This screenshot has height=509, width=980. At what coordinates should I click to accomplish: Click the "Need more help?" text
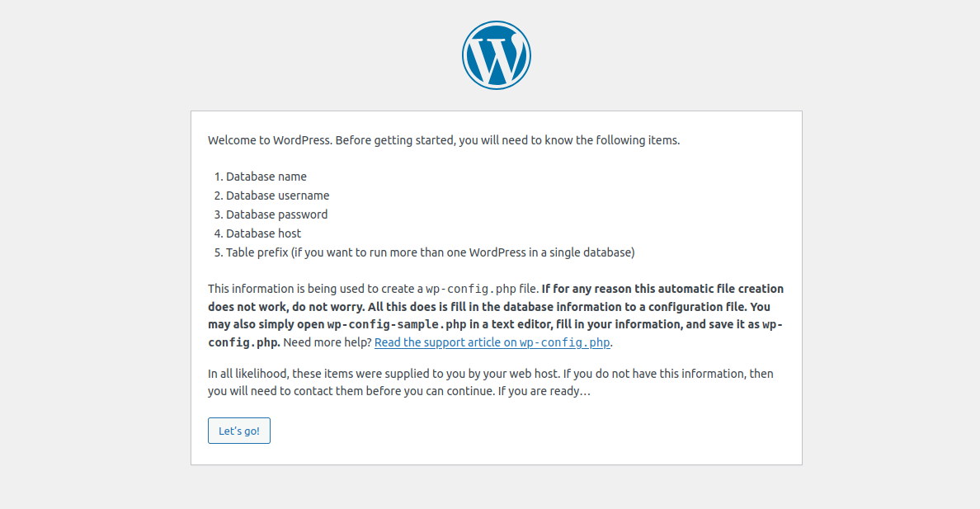pyautogui.click(x=327, y=342)
